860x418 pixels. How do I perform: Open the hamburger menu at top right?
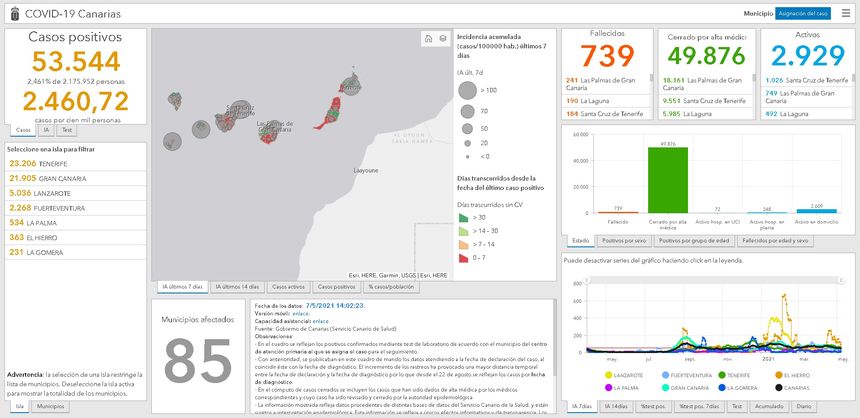pos(847,14)
